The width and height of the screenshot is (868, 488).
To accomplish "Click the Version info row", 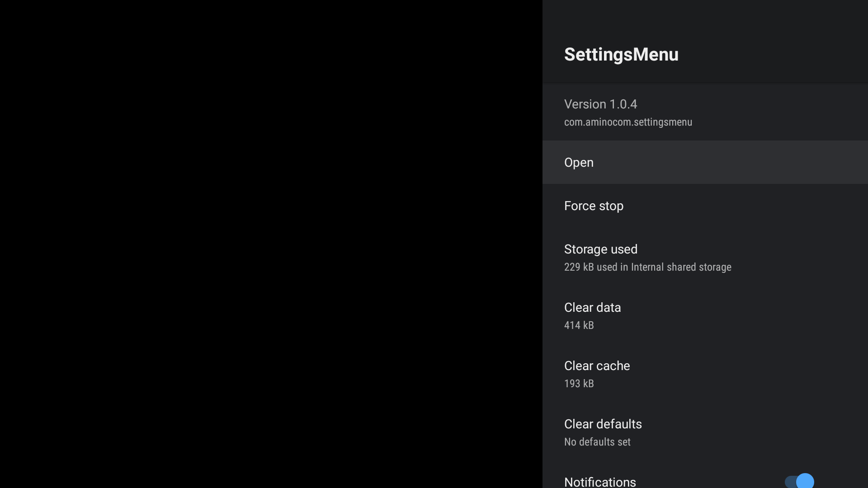I will (x=705, y=112).
